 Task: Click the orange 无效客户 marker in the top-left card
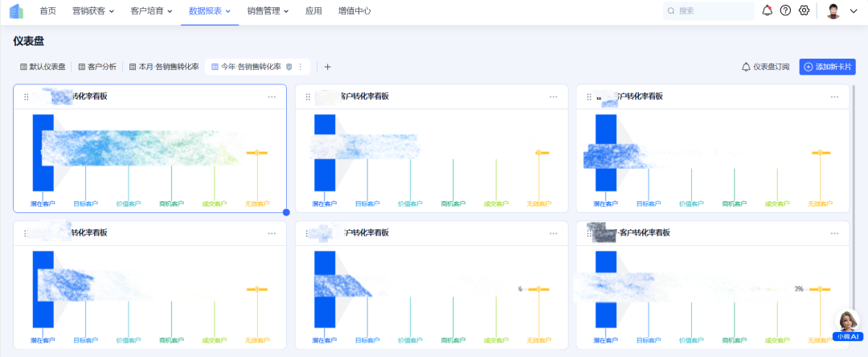257,152
